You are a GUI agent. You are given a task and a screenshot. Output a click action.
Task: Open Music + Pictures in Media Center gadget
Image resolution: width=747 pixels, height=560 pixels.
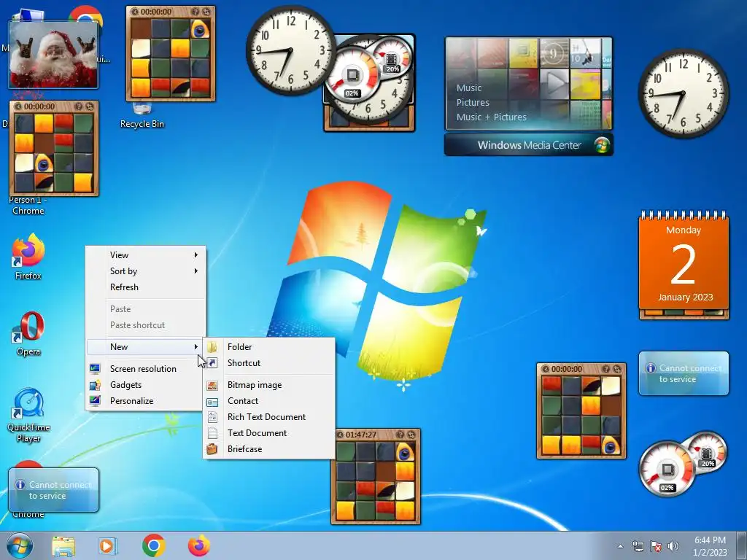pyautogui.click(x=491, y=117)
